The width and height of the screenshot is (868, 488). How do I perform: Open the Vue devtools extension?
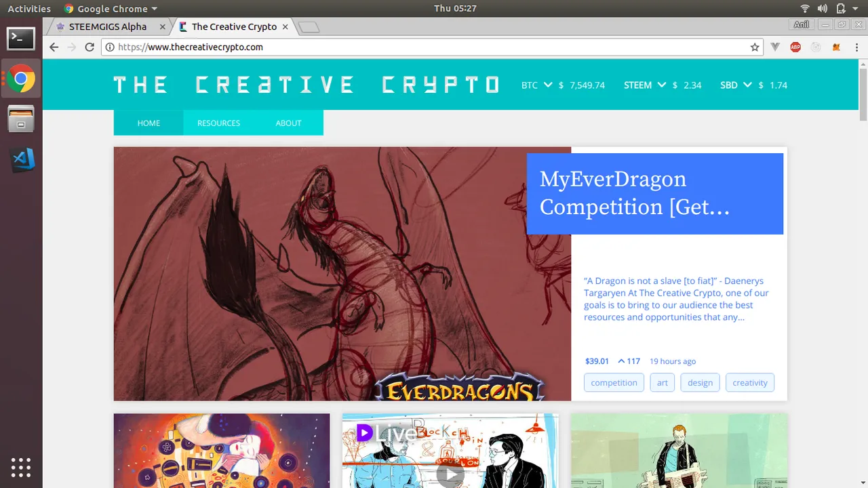click(x=776, y=47)
